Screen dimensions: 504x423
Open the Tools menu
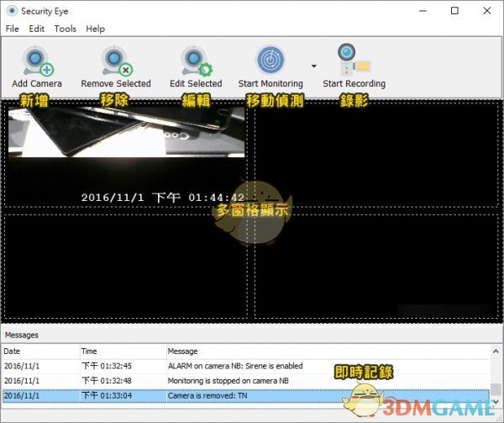(x=65, y=29)
